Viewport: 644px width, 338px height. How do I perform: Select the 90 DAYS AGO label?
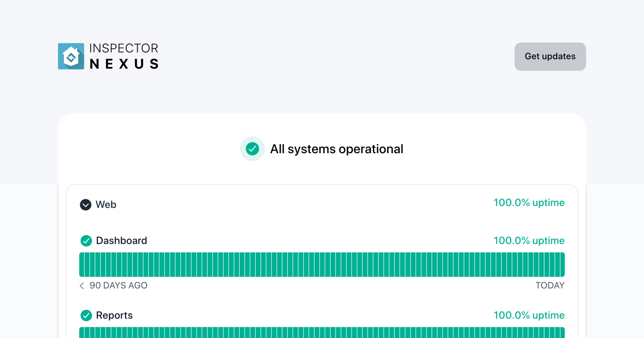(x=118, y=285)
